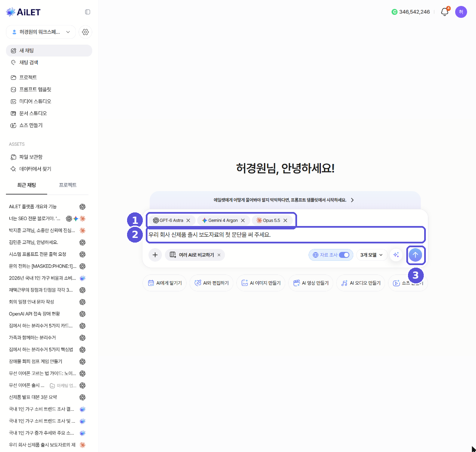This screenshot has width=476, height=452.
Task: Open chat '우리 회사 신제품 출시 보도자료의 제'
Action: tap(47, 445)
